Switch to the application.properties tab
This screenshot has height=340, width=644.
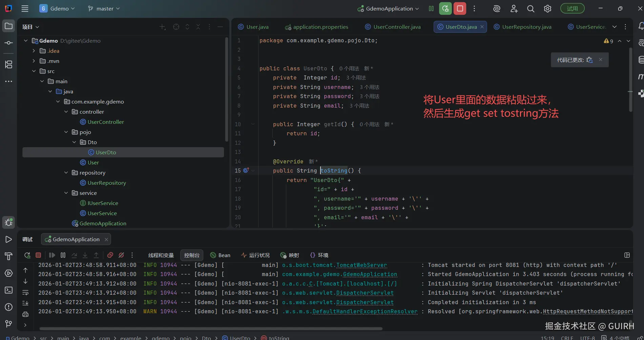tap(317, 27)
